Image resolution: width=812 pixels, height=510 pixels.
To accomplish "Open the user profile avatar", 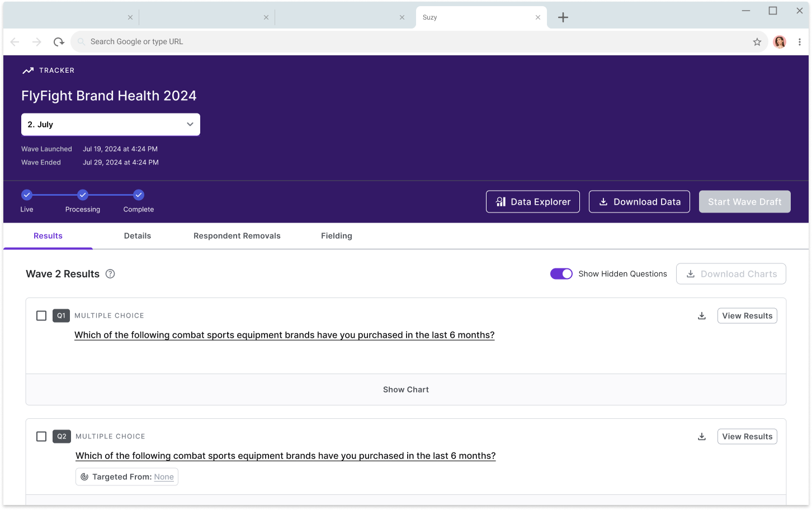I will click(780, 42).
